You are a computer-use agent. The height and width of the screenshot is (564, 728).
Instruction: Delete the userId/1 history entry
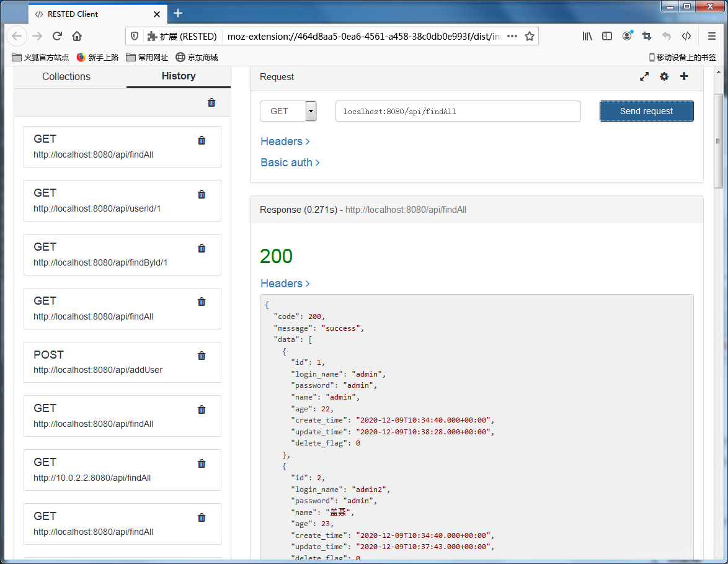[x=202, y=195]
